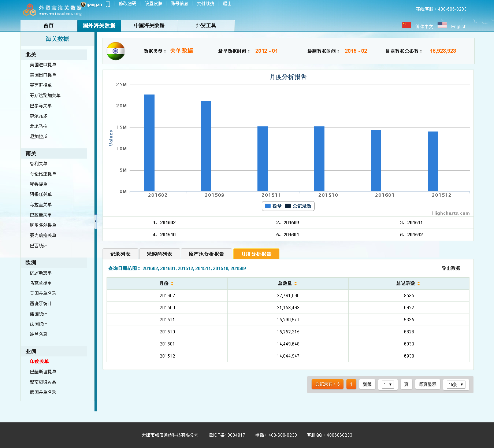
Task: Open 中国海关数据 navigation tab
Action: tap(149, 26)
